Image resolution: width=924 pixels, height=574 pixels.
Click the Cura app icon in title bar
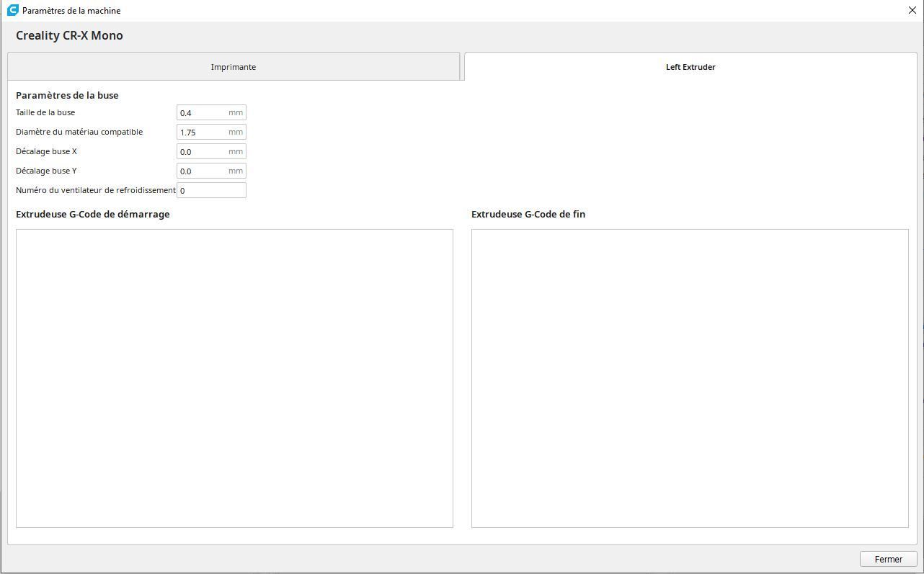coord(12,10)
